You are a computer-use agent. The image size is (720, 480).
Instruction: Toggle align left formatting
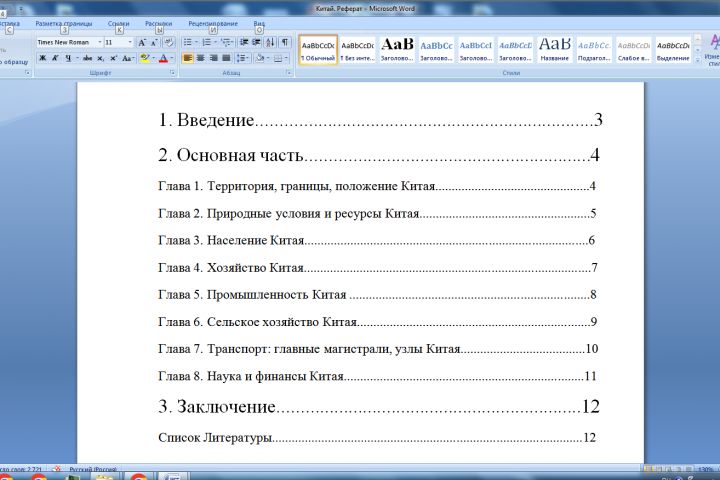click(x=187, y=58)
